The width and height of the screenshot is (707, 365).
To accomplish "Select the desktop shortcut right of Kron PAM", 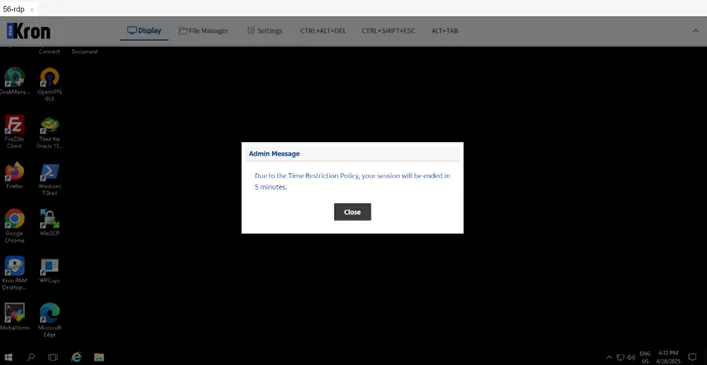I will point(50,270).
